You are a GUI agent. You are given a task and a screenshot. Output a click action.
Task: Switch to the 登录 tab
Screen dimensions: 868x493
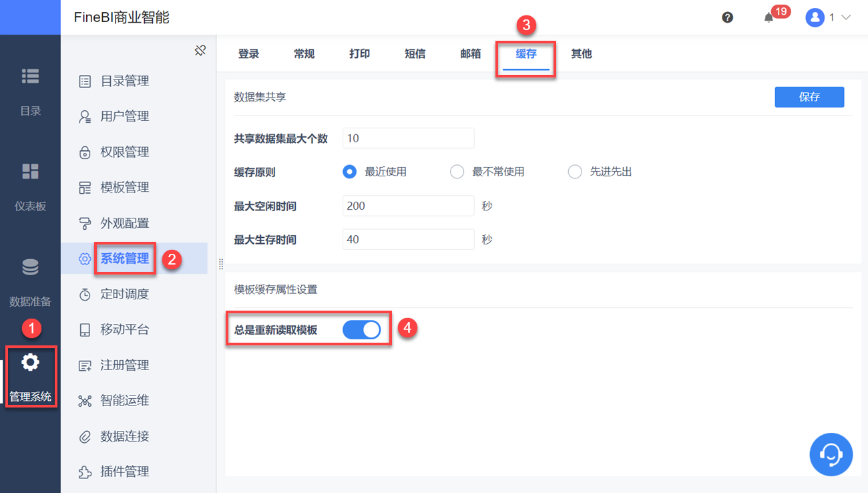click(x=248, y=54)
